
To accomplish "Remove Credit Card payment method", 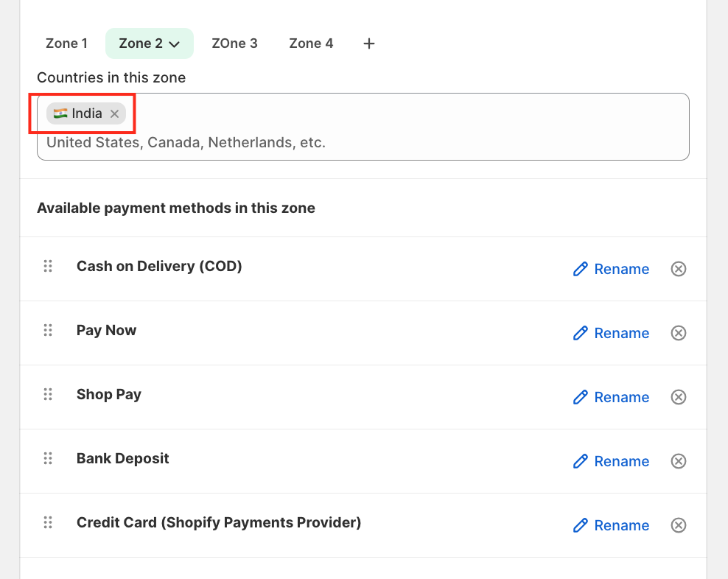I will click(x=678, y=525).
